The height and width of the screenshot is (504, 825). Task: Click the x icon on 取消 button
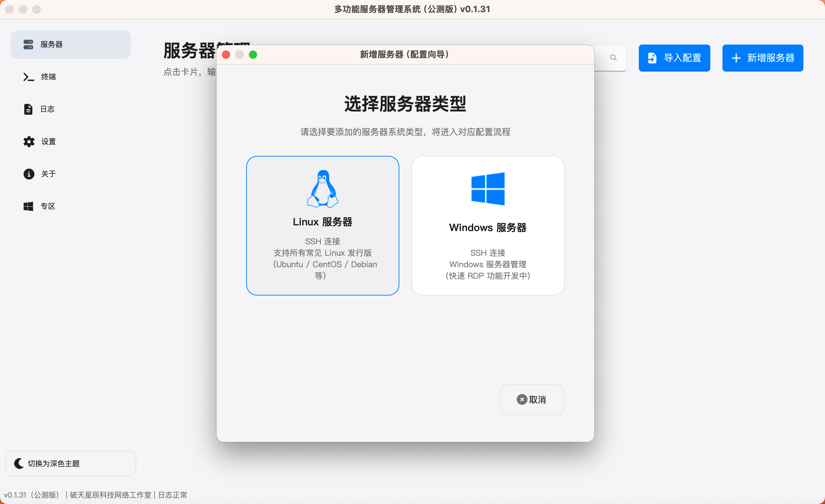click(x=522, y=399)
